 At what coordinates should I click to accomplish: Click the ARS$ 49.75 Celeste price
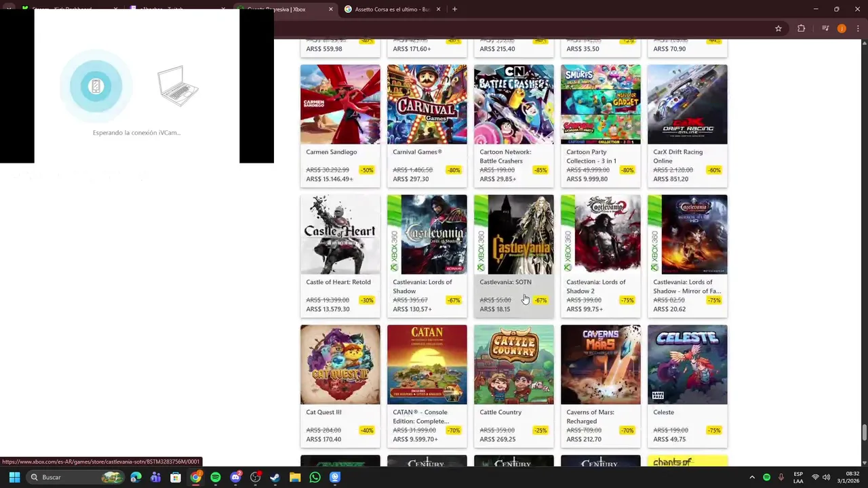(x=669, y=439)
